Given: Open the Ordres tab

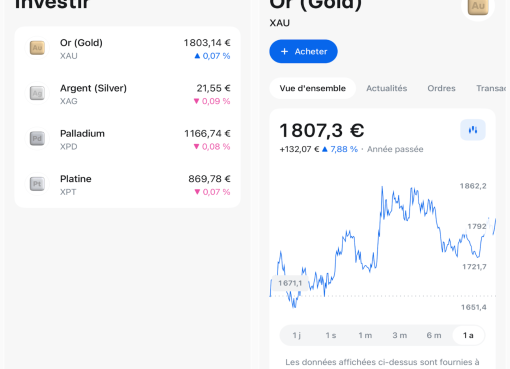Looking at the screenshot, I should click(441, 88).
